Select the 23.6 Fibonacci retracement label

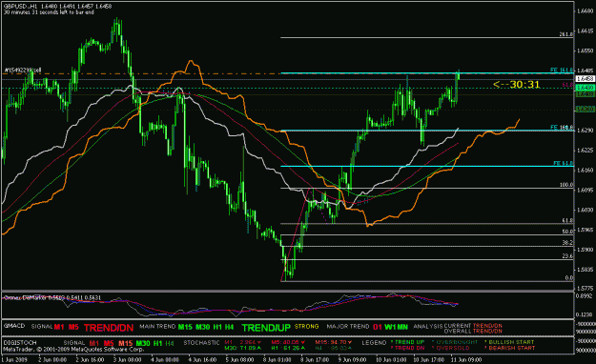coord(567,256)
